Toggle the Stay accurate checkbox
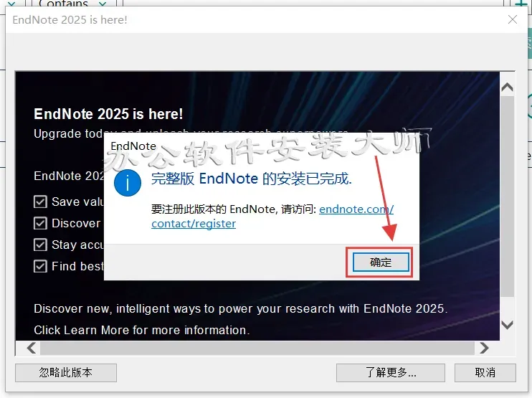Viewport: 532px width, 398px height. [40, 245]
